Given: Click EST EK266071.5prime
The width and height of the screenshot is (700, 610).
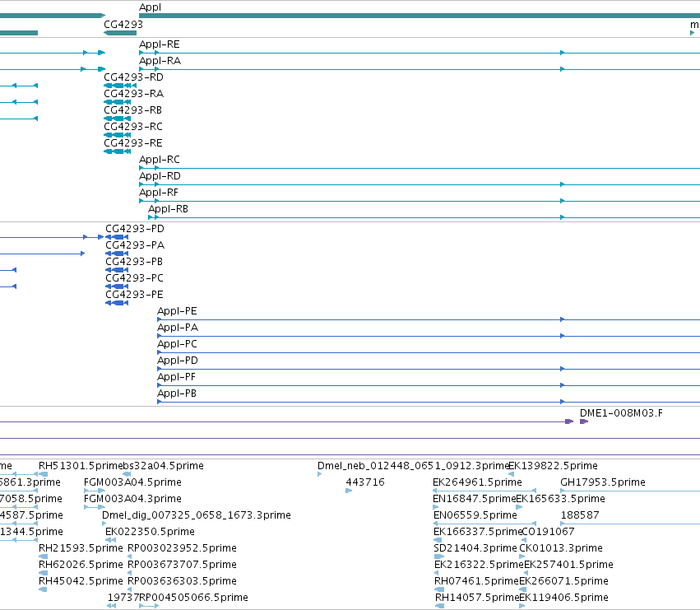Looking at the screenshot, I should click(x=563, y=582).
